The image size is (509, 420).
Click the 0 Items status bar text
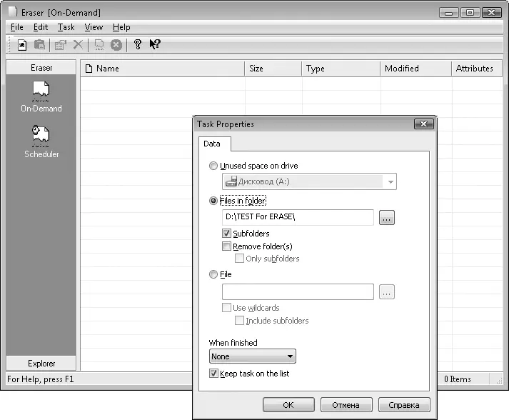(458, 379)
